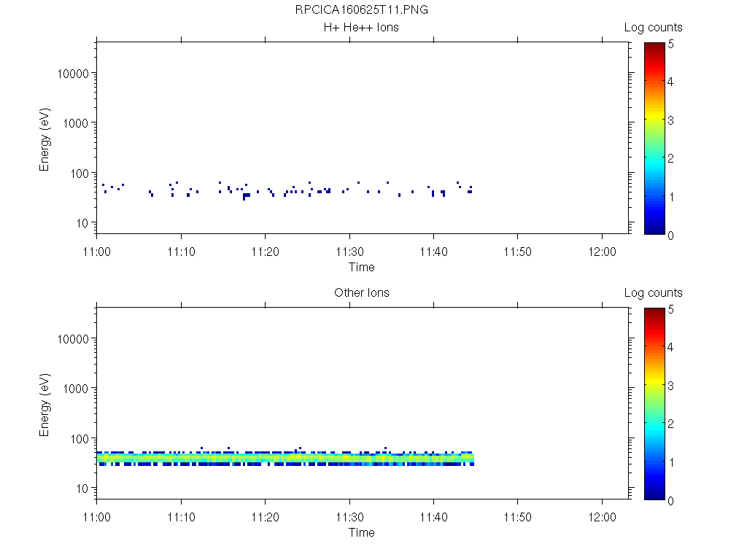
Task: Click the 11:00 time label under bottom plot
Action: coord(97,517)
